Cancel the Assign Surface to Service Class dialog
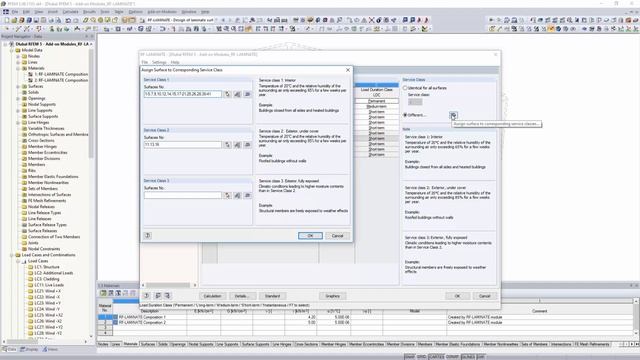The image size is (640, 360). tap(337, 236)
